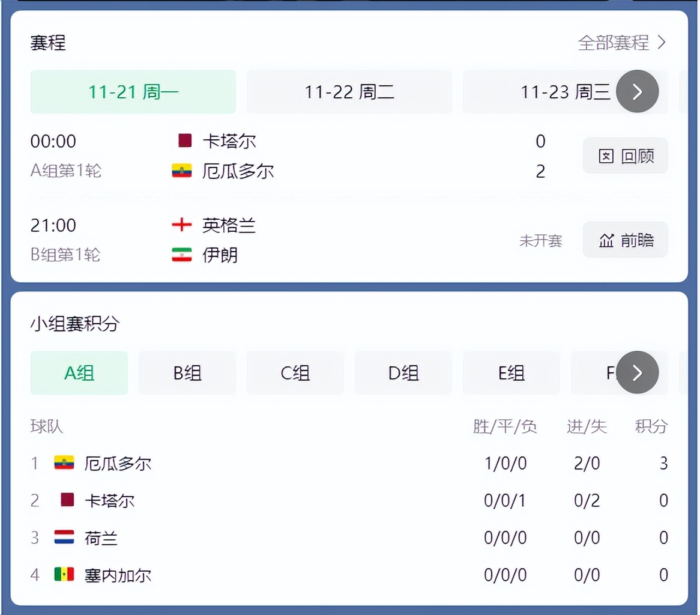Select the 11-23 周三 date tab
Image resolution: width=700 pixels, height=615 pixels.
564,91
